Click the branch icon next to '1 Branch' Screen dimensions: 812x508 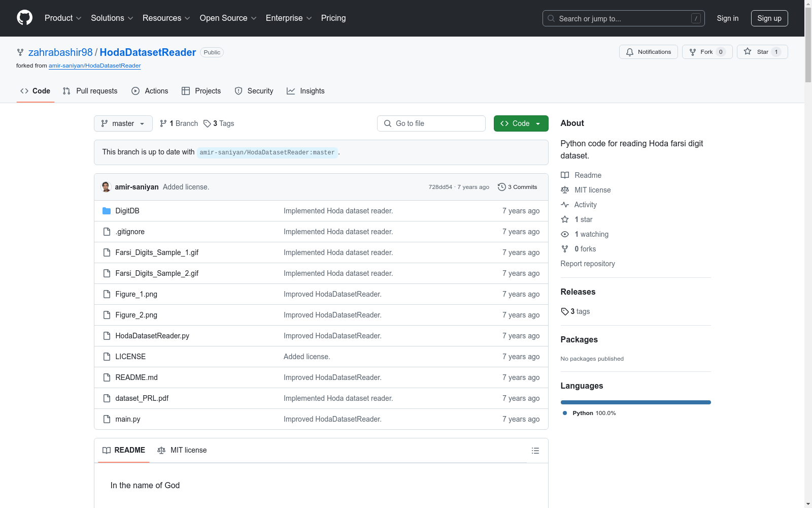click(163, 123)
